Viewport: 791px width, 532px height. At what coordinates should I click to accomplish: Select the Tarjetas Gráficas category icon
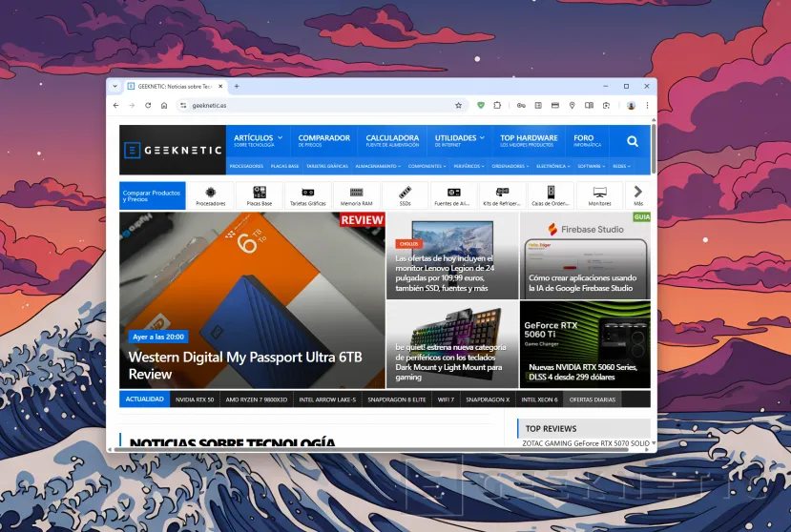coord(308,195)
